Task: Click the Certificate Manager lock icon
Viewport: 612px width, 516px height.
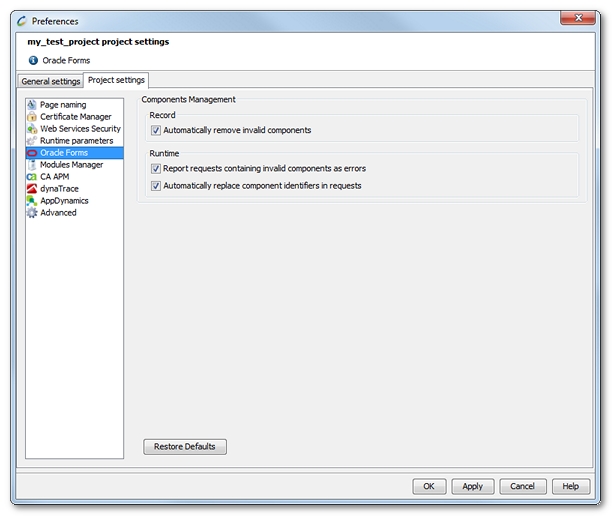Action: [x=32, y=117]
